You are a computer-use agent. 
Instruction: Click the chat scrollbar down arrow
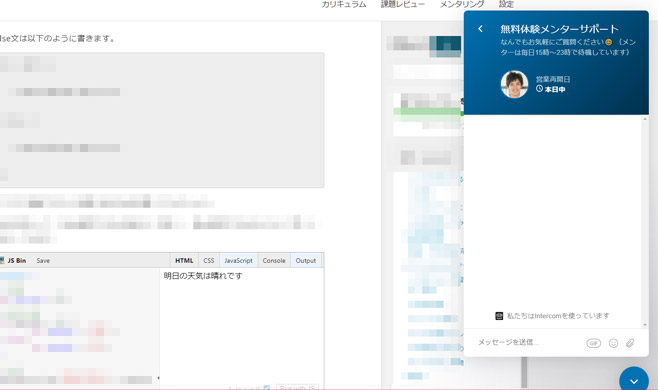point(645,325)
